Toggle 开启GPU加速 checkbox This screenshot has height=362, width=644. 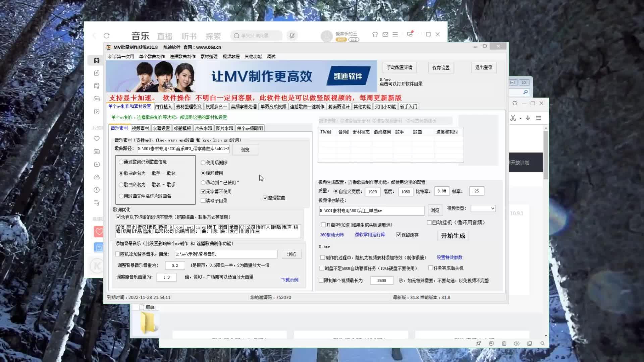[x=323, y=225]
